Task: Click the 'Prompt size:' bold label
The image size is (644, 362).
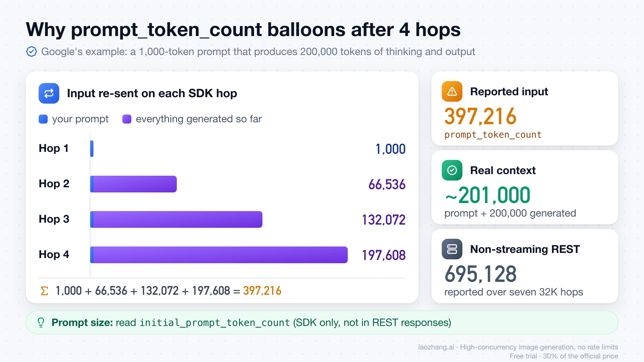Action: [x=82, y=322]
